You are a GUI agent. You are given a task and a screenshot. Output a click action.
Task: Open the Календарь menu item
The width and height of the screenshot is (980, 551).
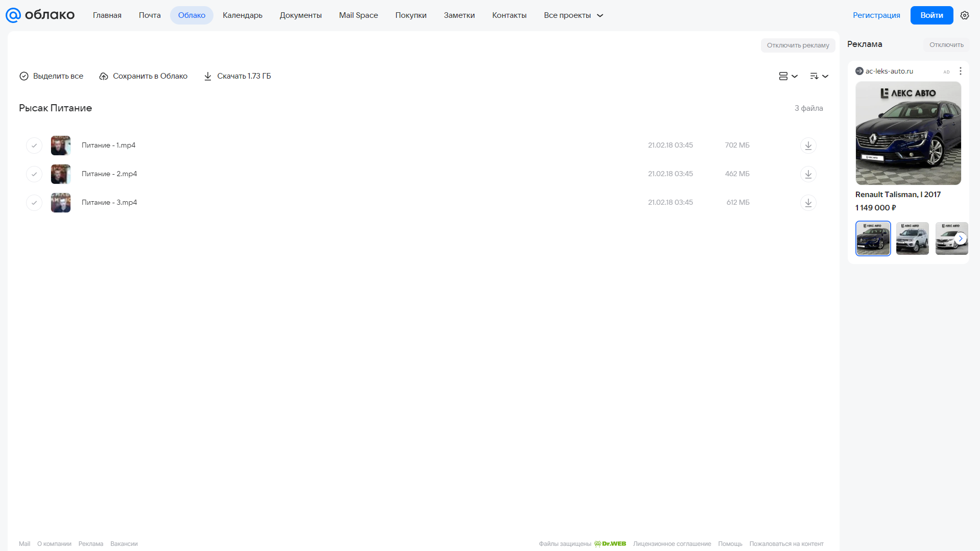pos(243,15)
